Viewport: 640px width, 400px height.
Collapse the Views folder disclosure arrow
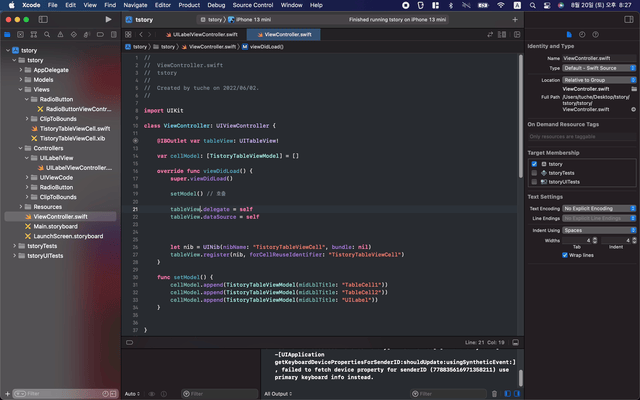[20, 89]
